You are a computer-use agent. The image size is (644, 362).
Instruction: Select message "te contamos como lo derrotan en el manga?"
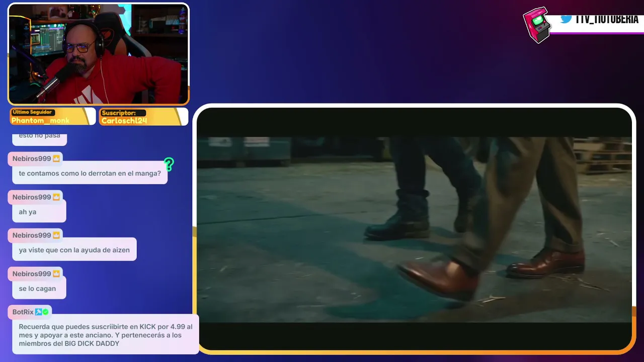pyautogui.click(x=90, y=173)
